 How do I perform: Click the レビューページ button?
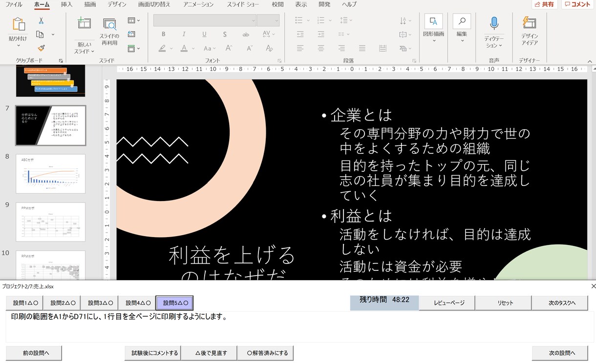click(447, 303)
